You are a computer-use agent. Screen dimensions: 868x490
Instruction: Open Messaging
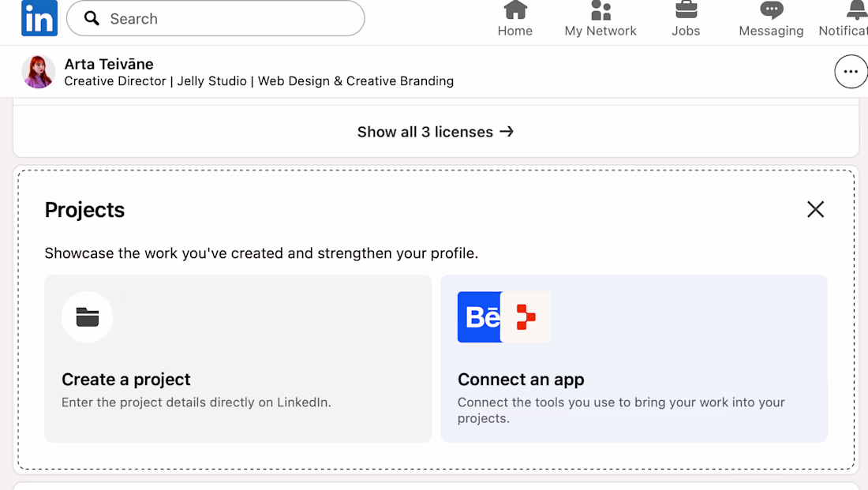click(x=771, y=20)
